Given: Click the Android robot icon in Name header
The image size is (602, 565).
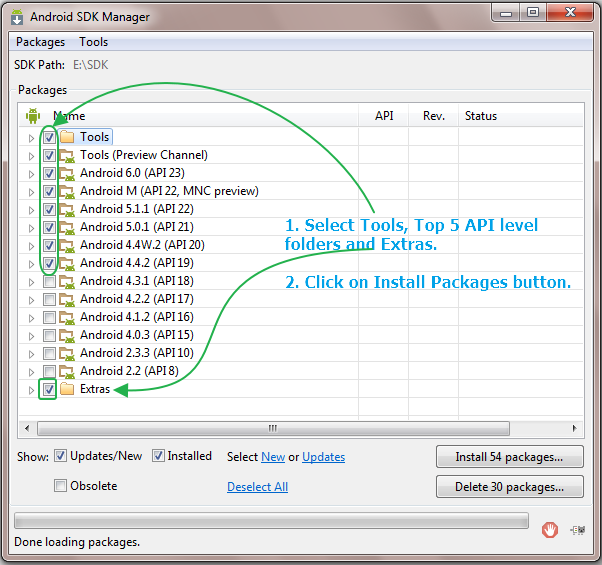Looking at the screenshot, I should (33, 116).
